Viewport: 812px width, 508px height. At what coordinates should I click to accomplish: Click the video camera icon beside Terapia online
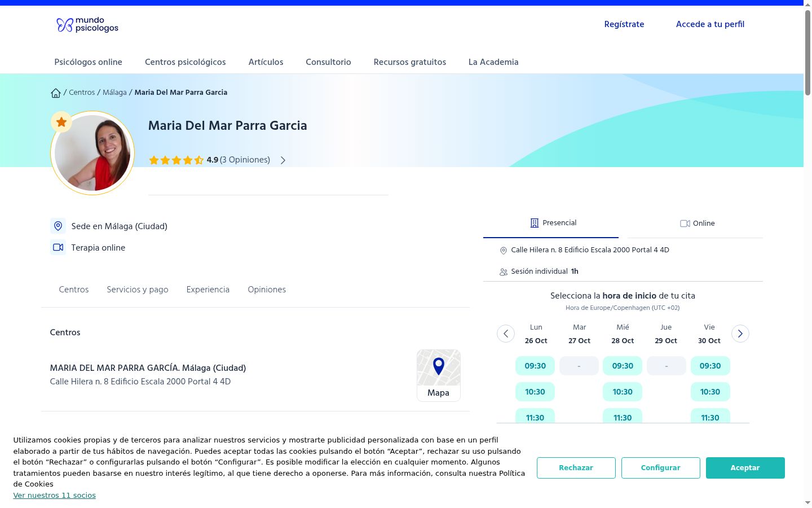[58, 248]
